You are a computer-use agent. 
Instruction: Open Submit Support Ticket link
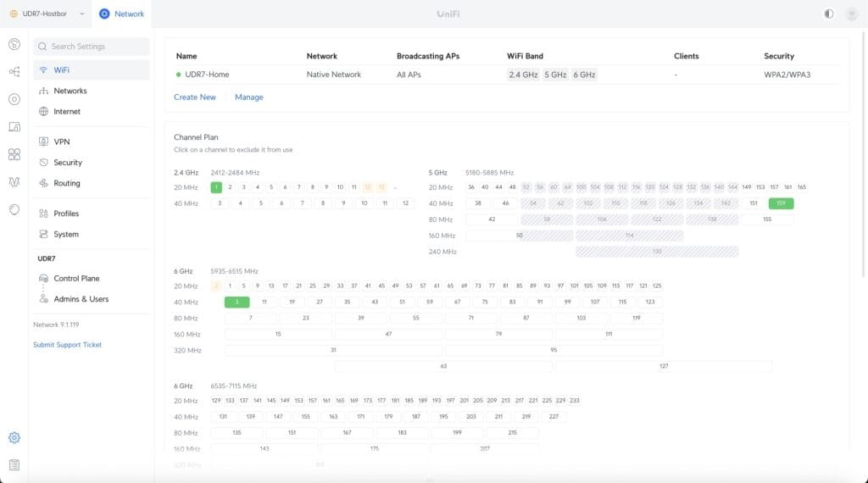coord(67,345)
